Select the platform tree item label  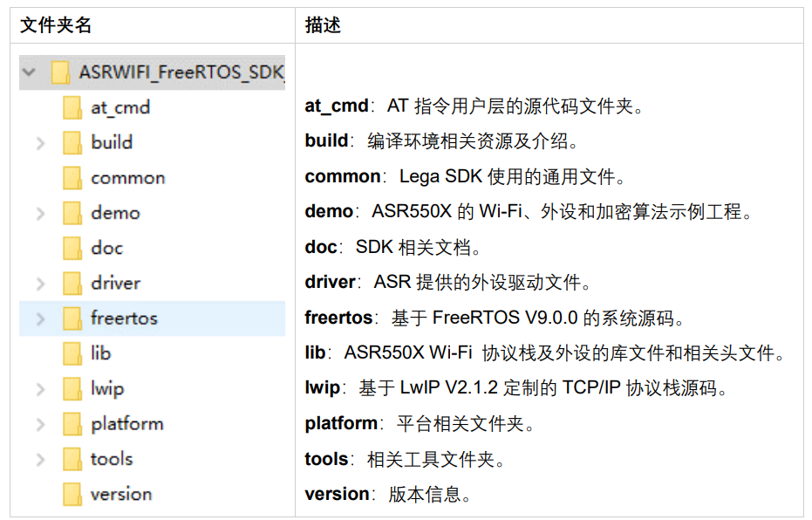[x=127, y=425]
